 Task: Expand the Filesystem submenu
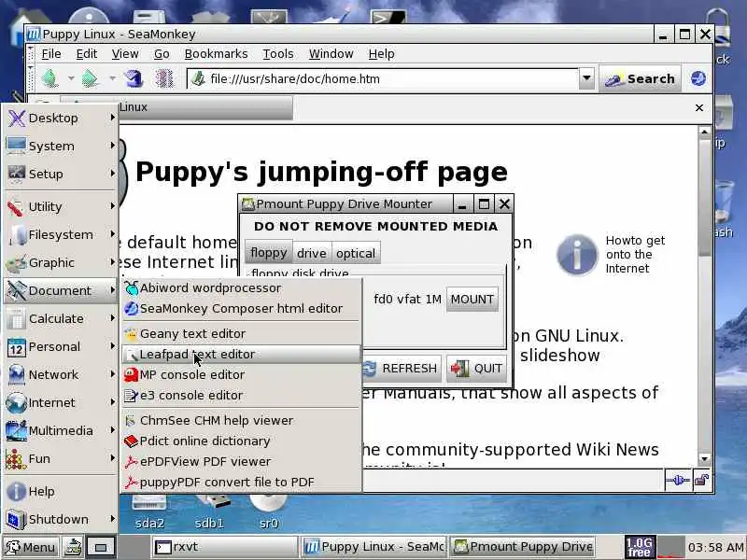[x=61, y=234]
